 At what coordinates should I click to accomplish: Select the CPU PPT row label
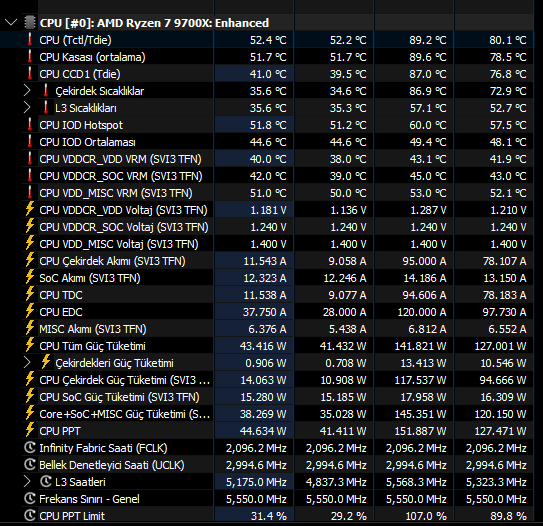[x=60, y=431]
